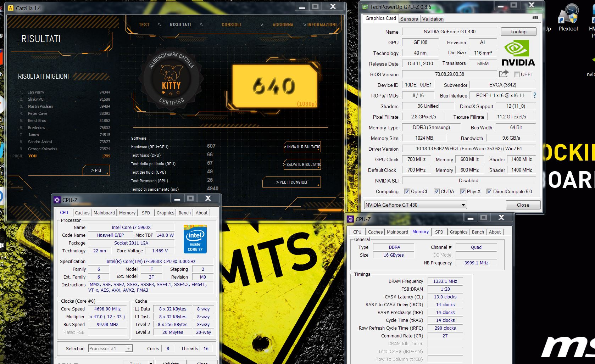Click the BIOS share/export arrow icon in GPU-Z

[504, 74]
